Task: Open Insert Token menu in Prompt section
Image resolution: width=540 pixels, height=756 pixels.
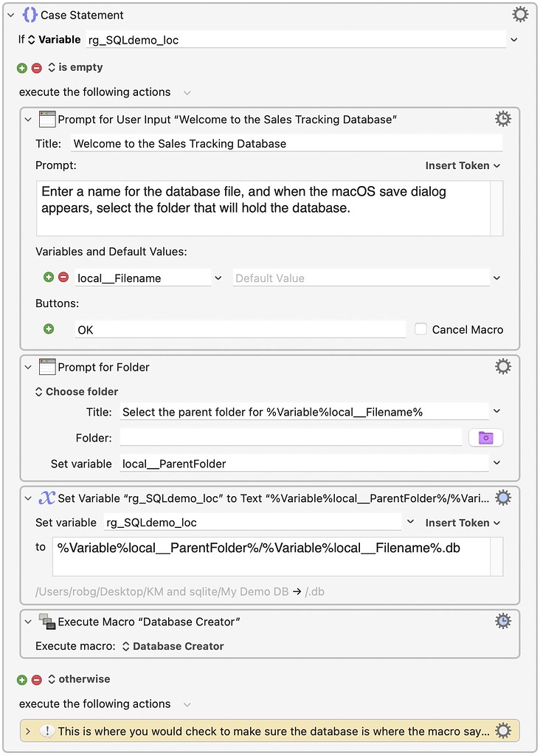Action: pyautogui.click(x=463, y=165)
